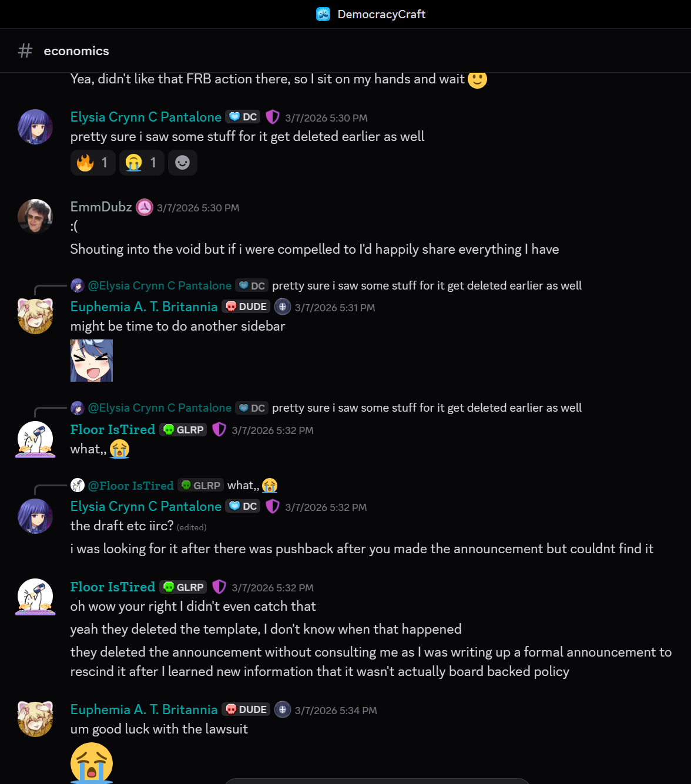691x784 pixels.
Task: Jump to reply reference above Euphemia's sidebar message
Action: tap(326, 285)
